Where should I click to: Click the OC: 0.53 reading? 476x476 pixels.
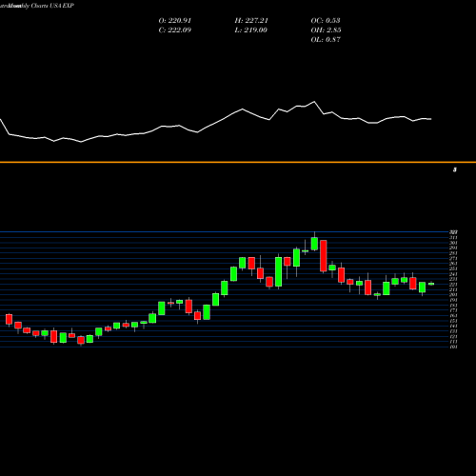coord(326,21)
